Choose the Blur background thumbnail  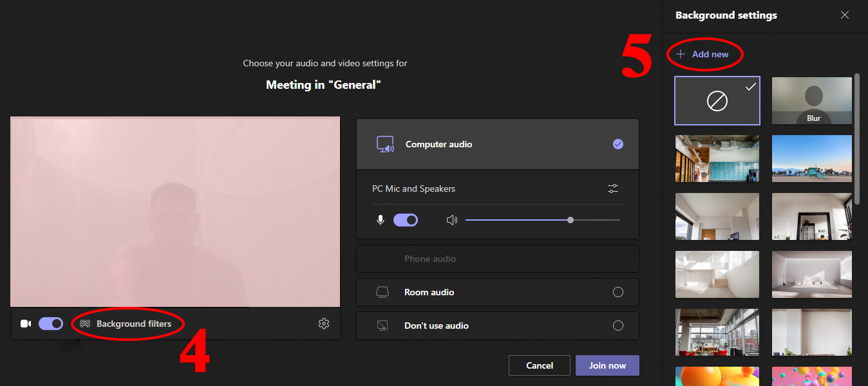(811, 101)
